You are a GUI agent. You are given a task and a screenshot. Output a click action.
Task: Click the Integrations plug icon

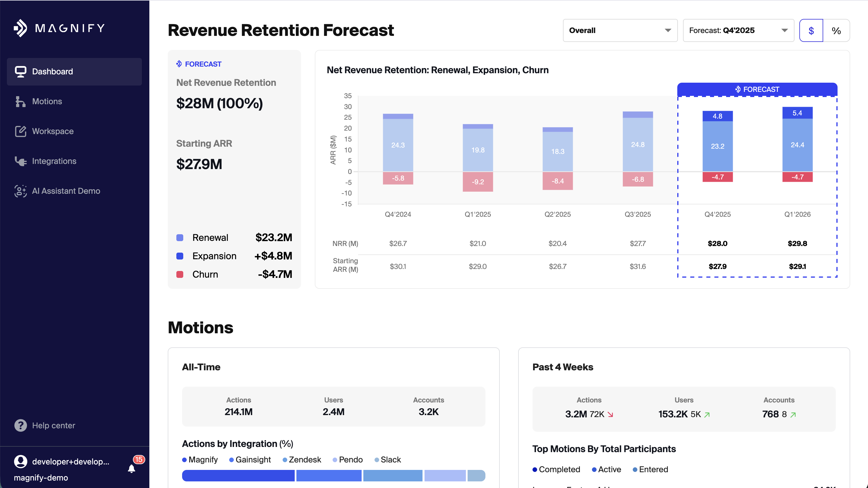click(20, 161)
